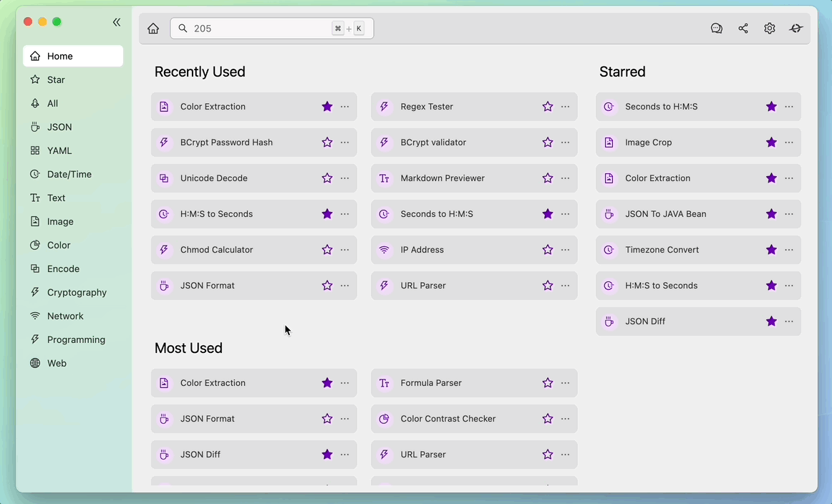This screenshot has width=832, height=504.
Task: Open settings via the gear icon
Action: click(770, 29)
